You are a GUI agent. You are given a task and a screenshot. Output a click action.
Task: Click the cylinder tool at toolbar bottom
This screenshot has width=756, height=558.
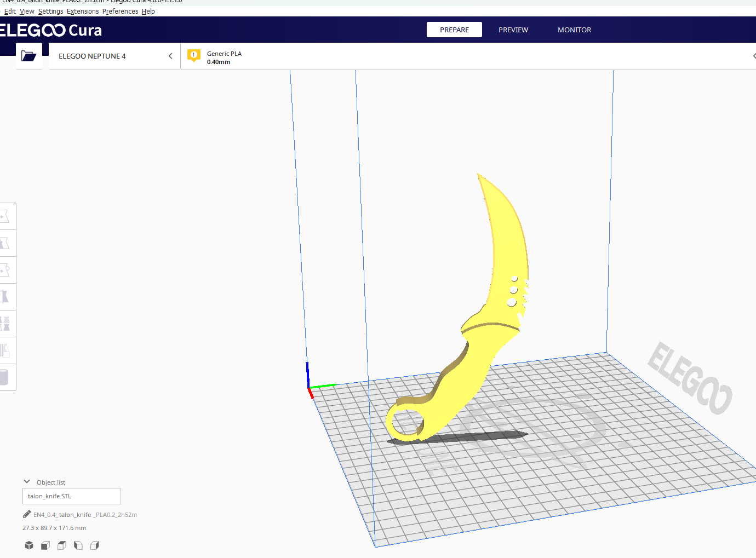(x=5, y=377)
